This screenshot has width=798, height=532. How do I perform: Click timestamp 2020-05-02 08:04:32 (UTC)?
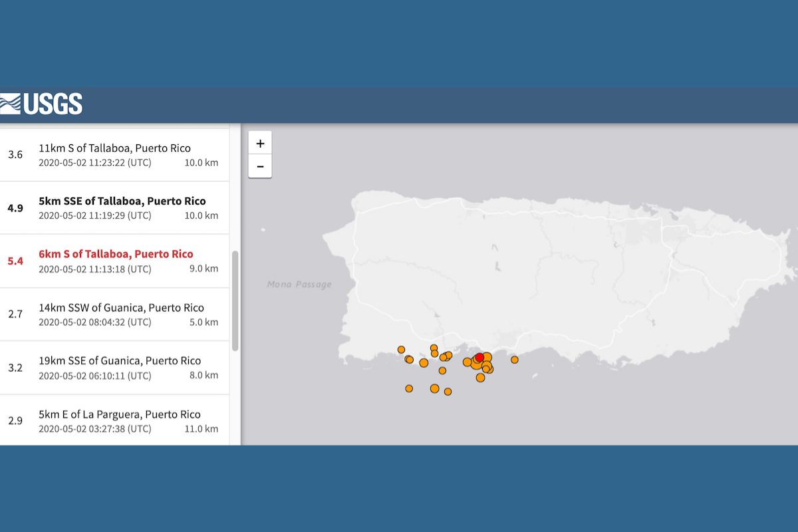(95, 322)
